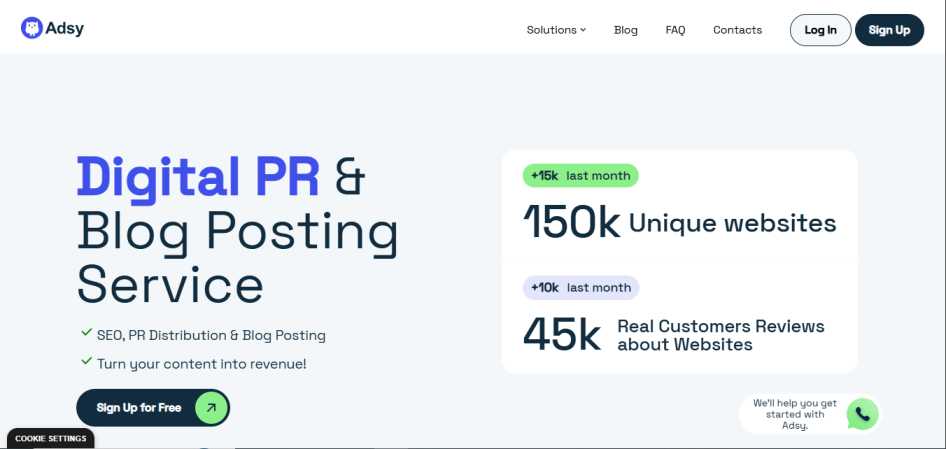Image resolution: width=946 pixels, height=449 pixels.
Task: Click the Adsy owl logo icon
Action: pyautogui.click(x=32, y=29)
